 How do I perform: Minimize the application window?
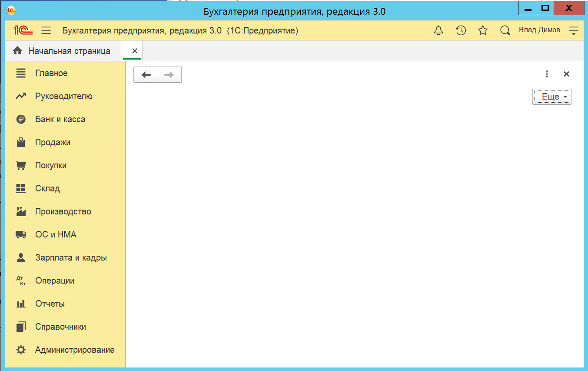(528, 8)
